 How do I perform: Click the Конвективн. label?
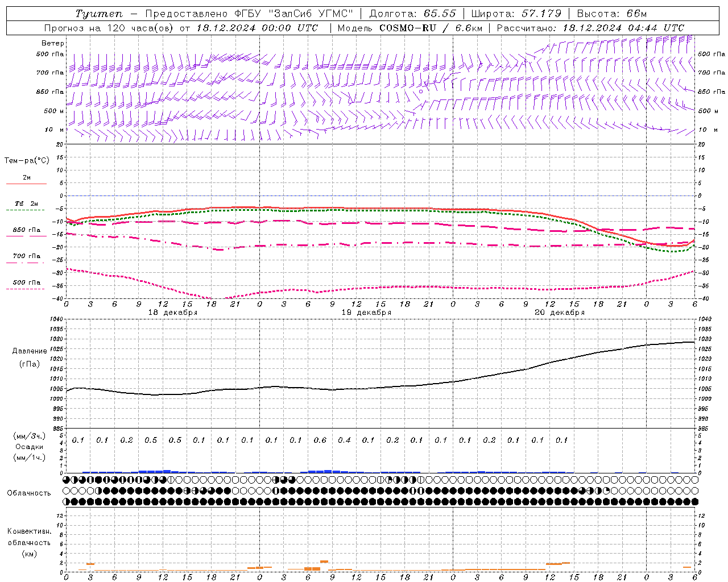29,531
